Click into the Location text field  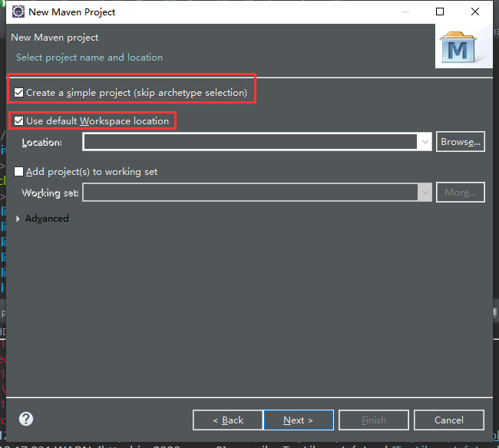[249, 141]
